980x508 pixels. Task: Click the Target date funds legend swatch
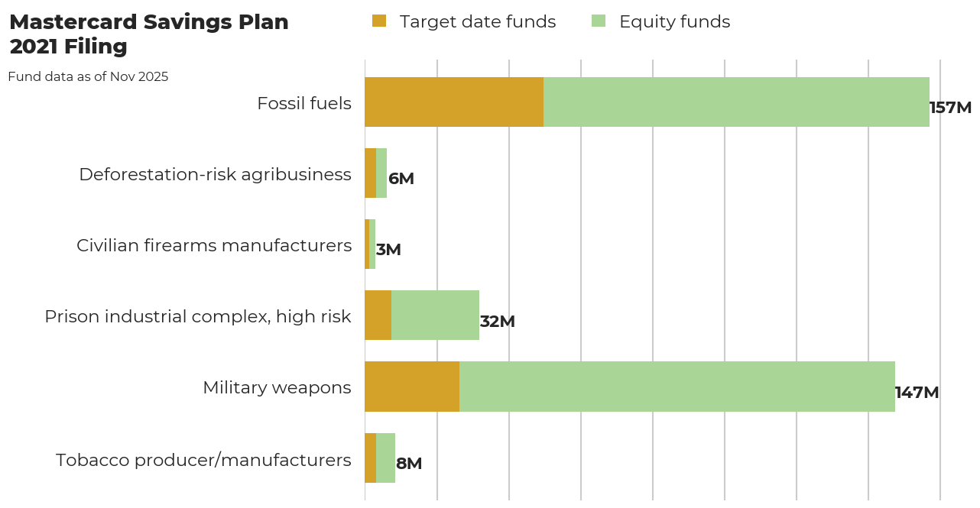379,21
